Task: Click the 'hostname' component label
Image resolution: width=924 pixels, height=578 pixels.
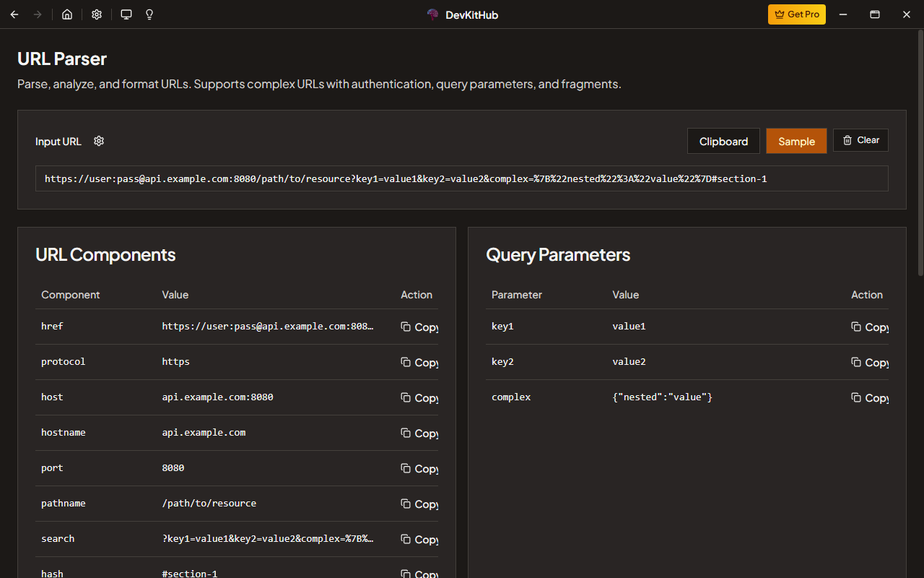Action: pos(64,433)
